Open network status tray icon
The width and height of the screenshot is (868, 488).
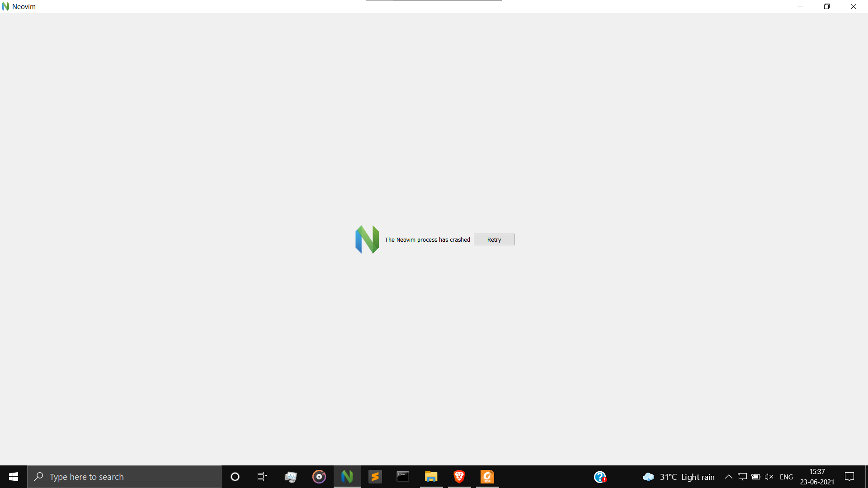tap(742, 477)
